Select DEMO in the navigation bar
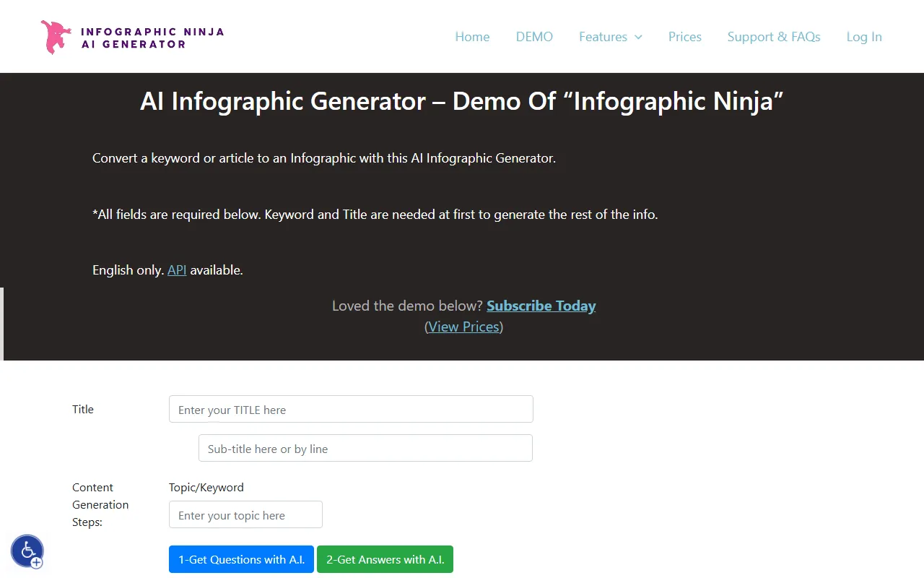 [534, 37]
